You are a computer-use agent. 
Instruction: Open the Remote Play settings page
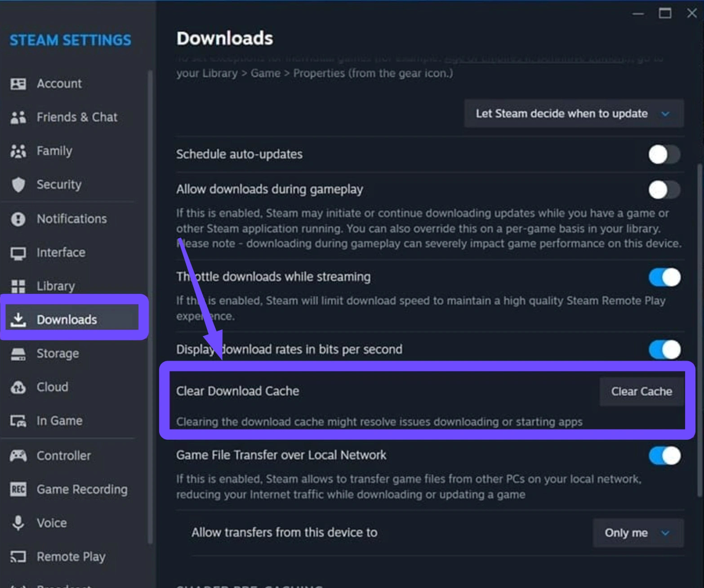[x=71, y=557]
